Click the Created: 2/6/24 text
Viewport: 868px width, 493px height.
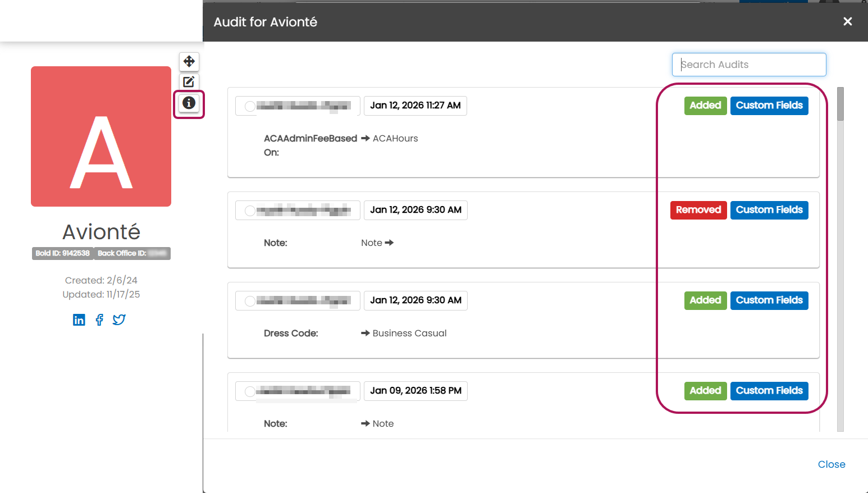click(x=101, y=280)
